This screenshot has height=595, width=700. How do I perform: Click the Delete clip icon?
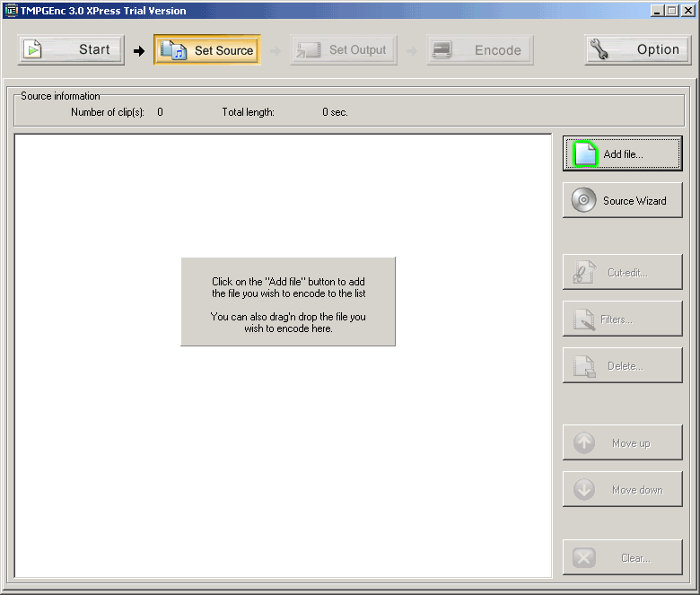584,366
